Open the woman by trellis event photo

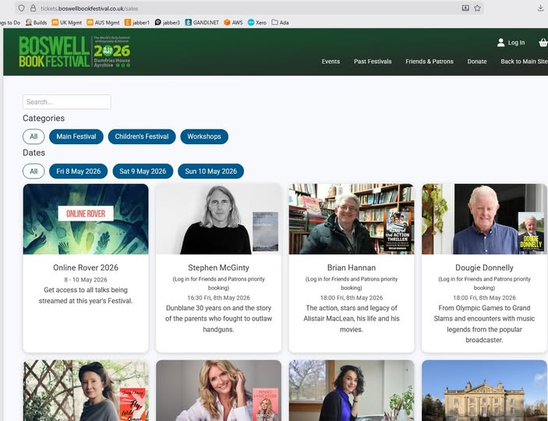click(x=86, y=391)
